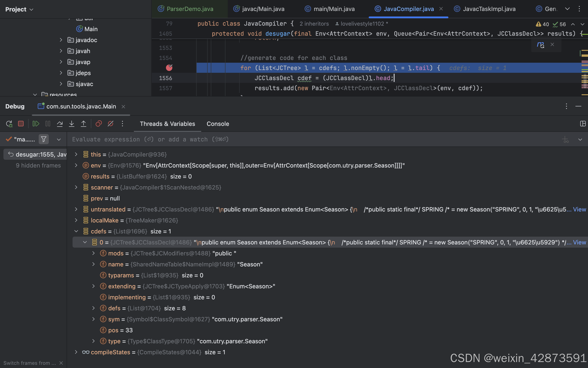Expand the scanner variable node

click(x=76, y=187)
